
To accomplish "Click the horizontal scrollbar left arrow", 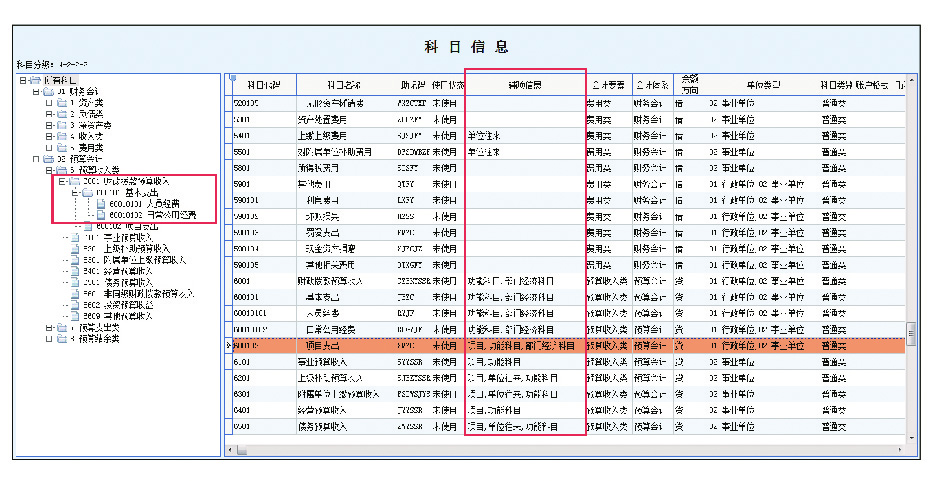I will coord(231,450).
